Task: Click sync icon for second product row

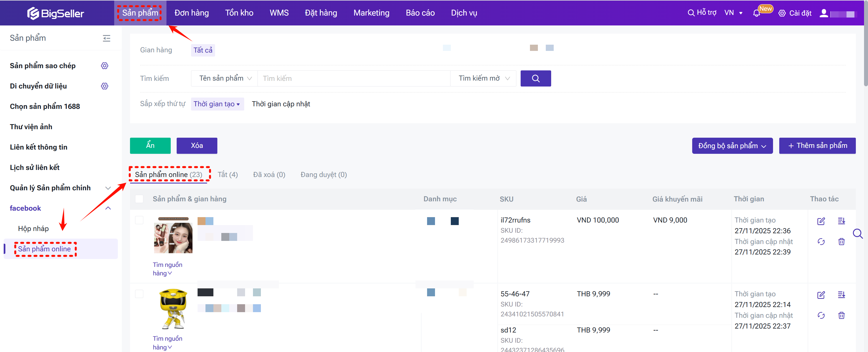Action: pyautogui.click(x=821, y=315)
